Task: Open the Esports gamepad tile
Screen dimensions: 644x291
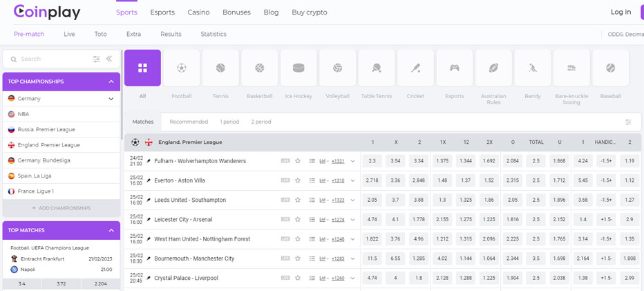Action: pyautogui.click(x=455, y=68)
